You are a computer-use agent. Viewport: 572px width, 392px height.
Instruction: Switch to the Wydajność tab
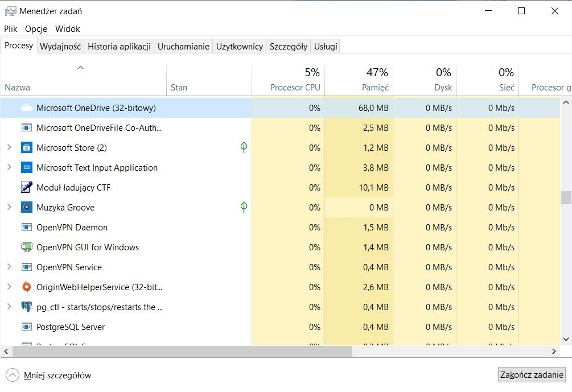60,46
